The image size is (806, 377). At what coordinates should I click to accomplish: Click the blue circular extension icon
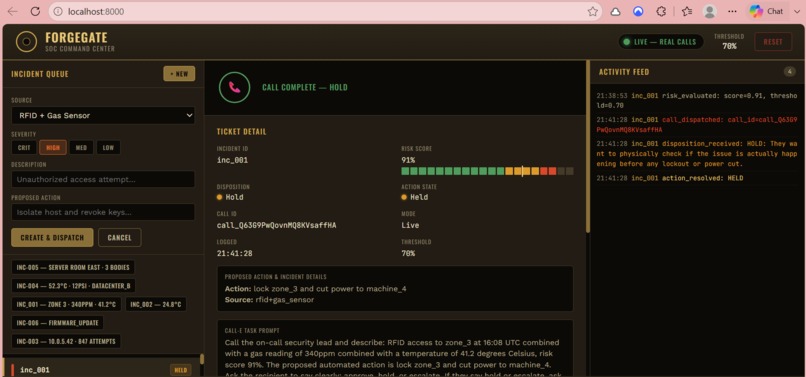(x=638, y=11)
